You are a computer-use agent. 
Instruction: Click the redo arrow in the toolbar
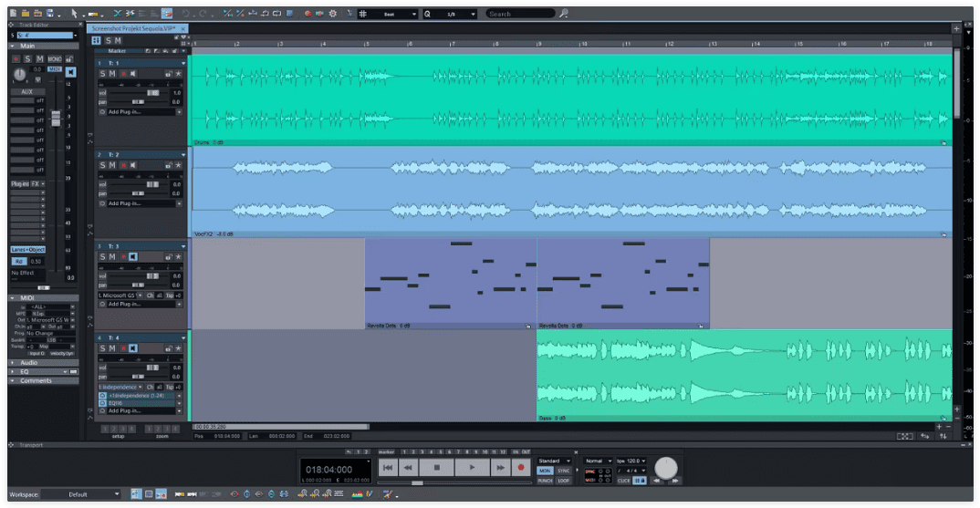click(203, 13)
